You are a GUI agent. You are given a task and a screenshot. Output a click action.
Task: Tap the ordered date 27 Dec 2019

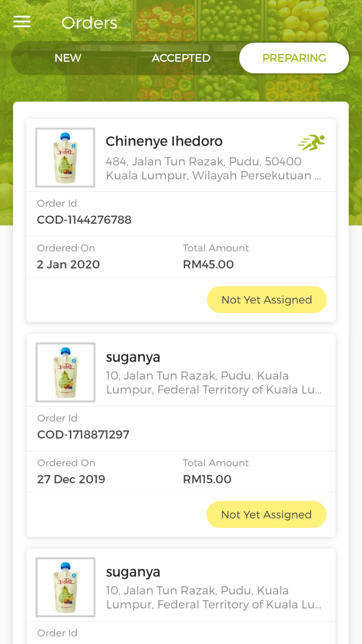pos(71,479)
